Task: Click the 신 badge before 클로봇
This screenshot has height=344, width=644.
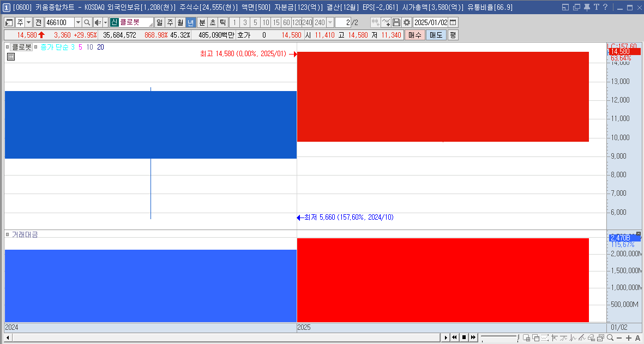Action: pos(114,22)
